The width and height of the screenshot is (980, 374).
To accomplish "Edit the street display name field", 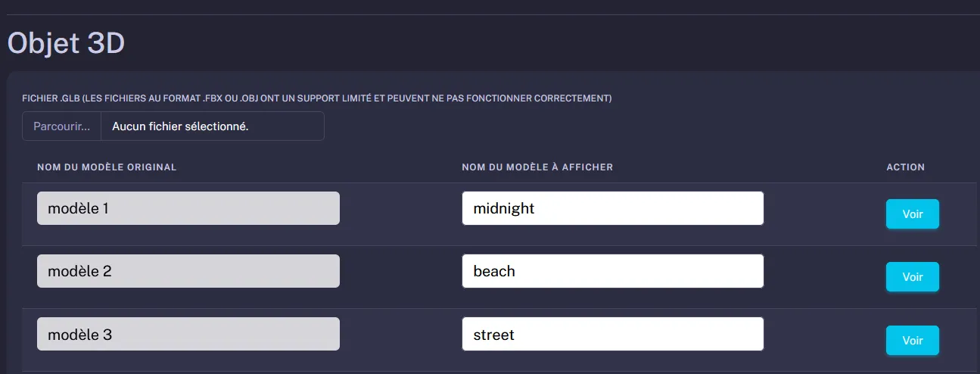I will coord(612,334).
